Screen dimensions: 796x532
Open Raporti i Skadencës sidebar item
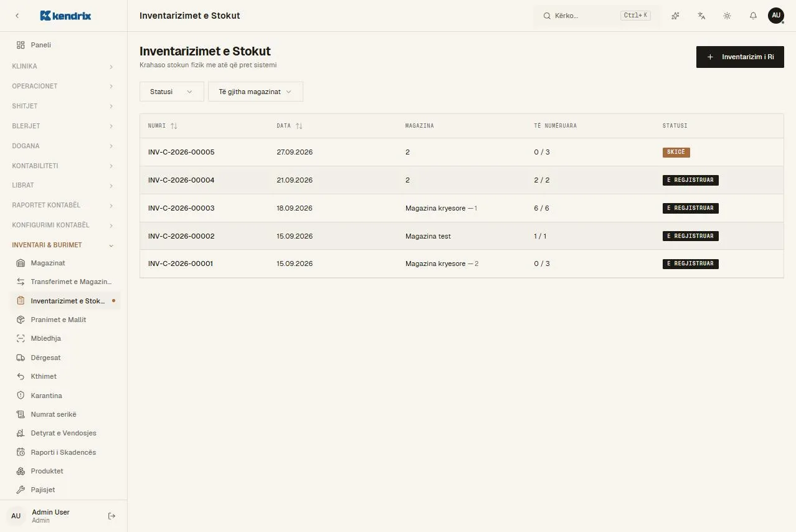(x=64, y=452)
